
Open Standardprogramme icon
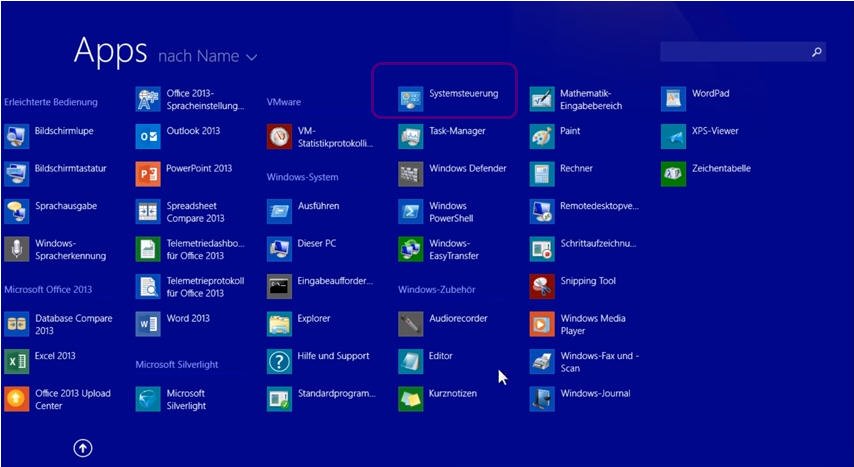[279, 399]
